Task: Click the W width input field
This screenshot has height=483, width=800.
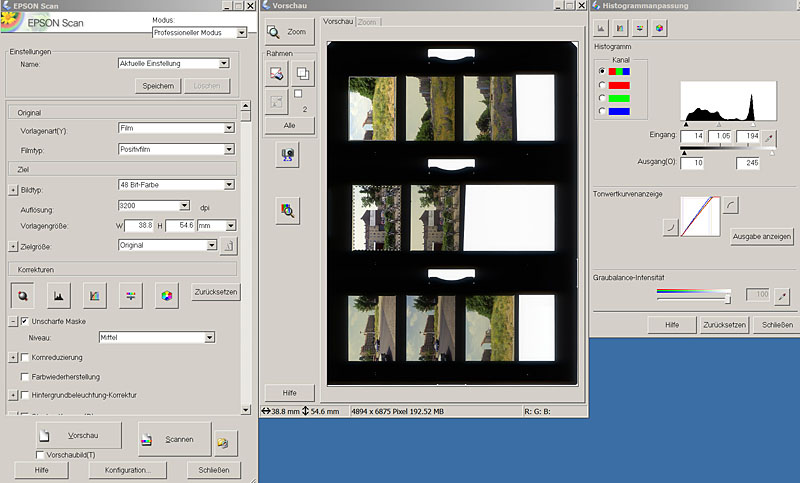Action: 139,225
